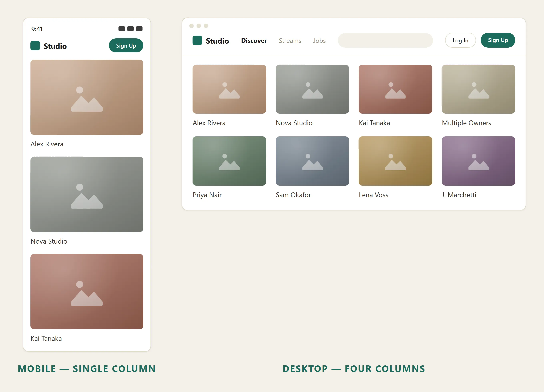The width and height of the screenshot is (544, 392).
Task: Open Multiple Owners card image
Action: point(478,89)
